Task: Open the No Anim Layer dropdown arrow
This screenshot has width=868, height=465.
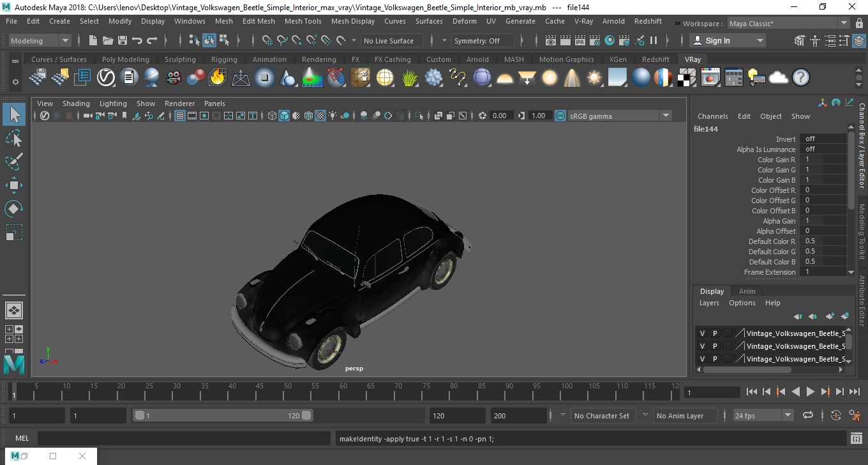Action: click(645, 415)
